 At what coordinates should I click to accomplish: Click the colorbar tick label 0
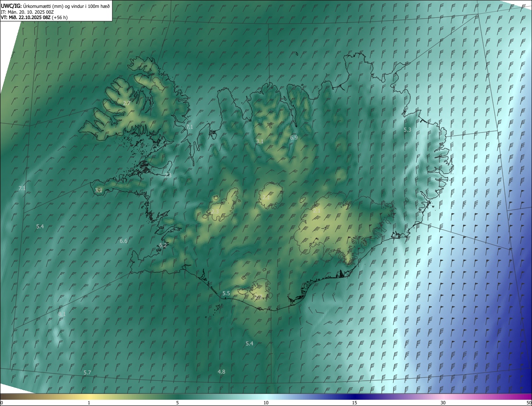pos(2,403)
